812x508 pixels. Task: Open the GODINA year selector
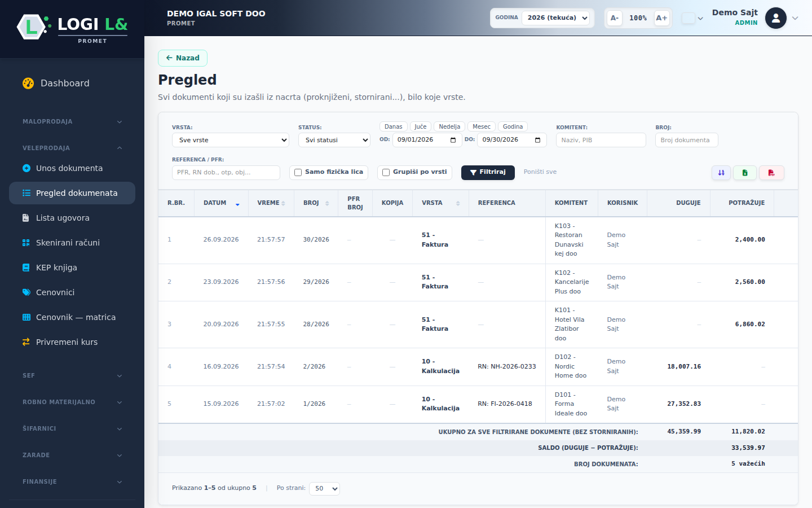click(x=556, y=18)
